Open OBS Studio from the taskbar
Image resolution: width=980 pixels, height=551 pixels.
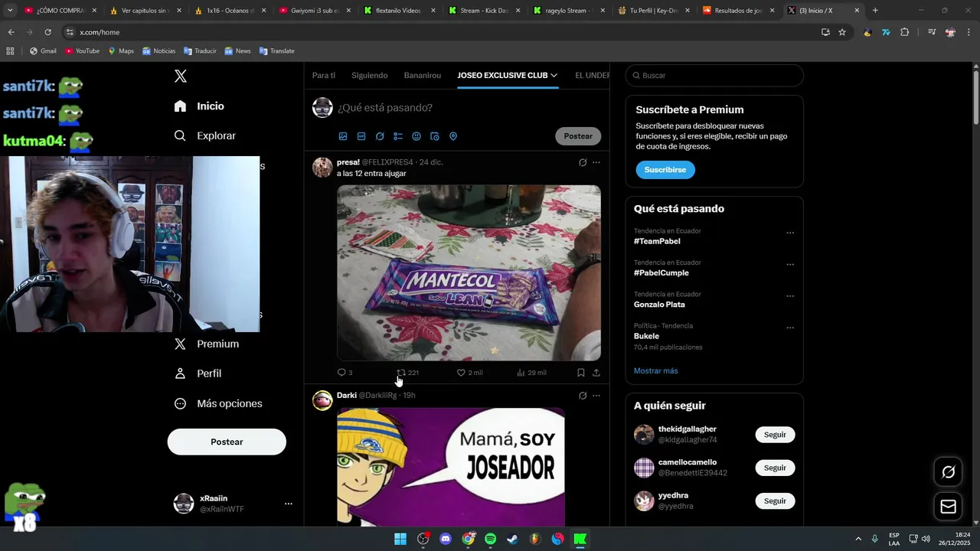[x=423, y=539]
